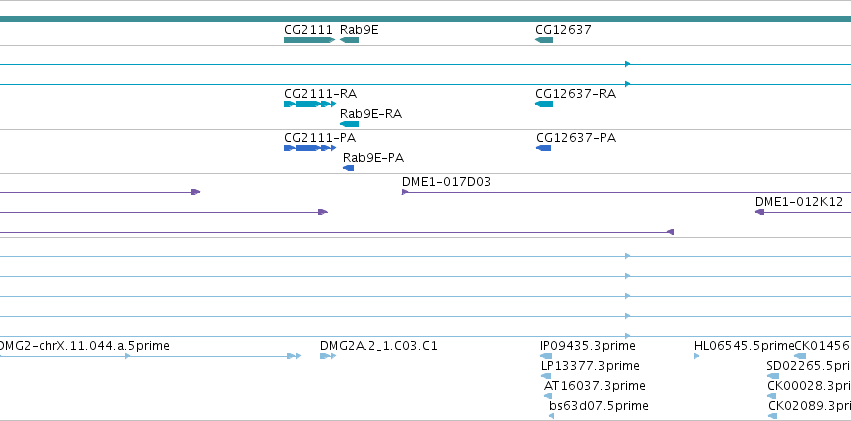Click the Rab9E-PA label
The image size is (851, 421).
tap(373, 158)
